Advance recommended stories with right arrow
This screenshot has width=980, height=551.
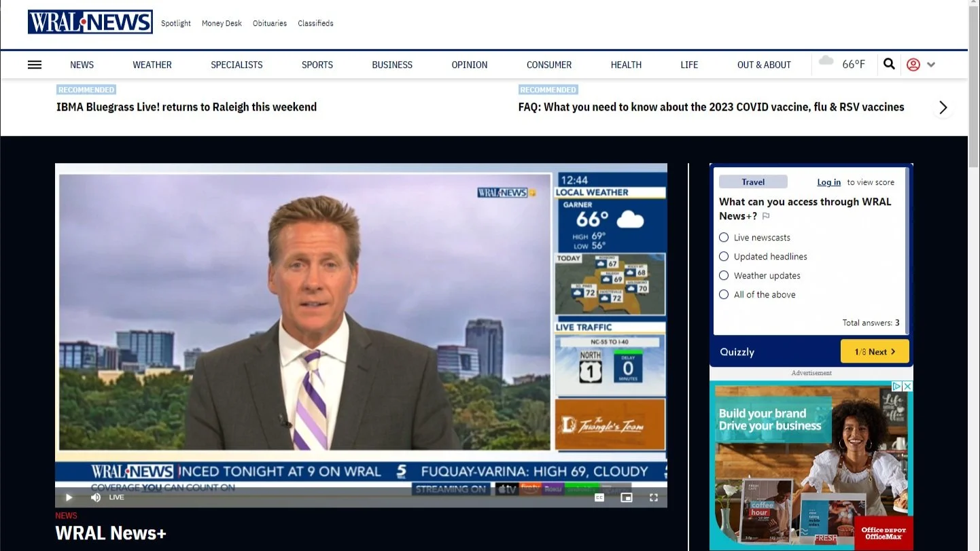943,107
